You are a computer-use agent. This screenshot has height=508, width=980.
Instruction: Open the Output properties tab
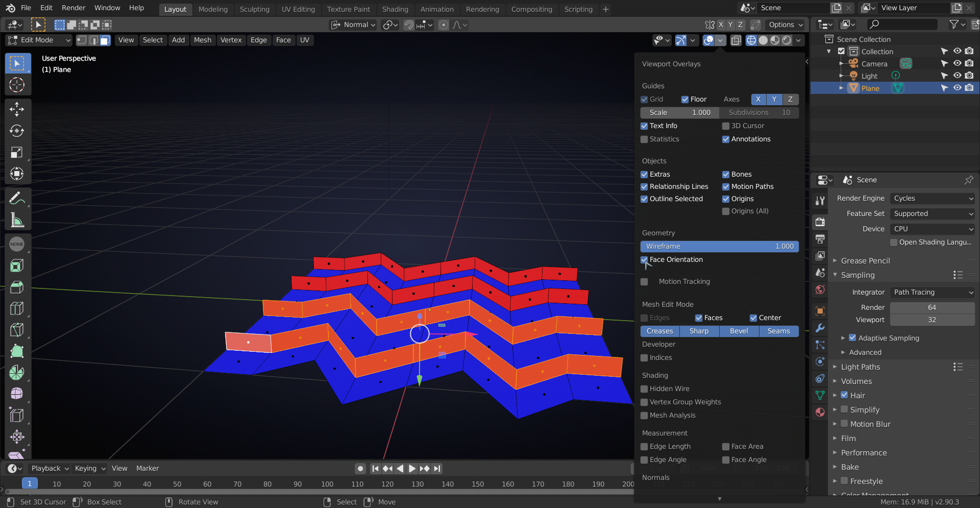coord(820,239)
